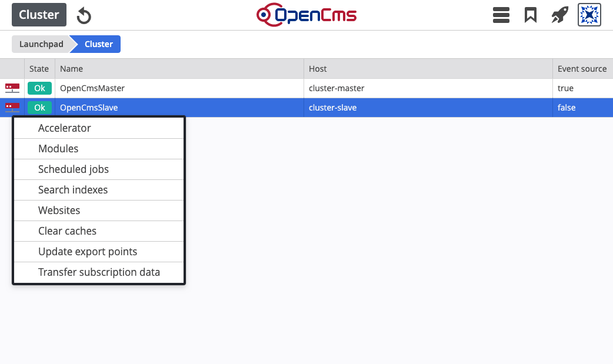Screen dimensions: 613x364
Task: Select the OpenCmsMaster name cell
Action: coord(179,88)
